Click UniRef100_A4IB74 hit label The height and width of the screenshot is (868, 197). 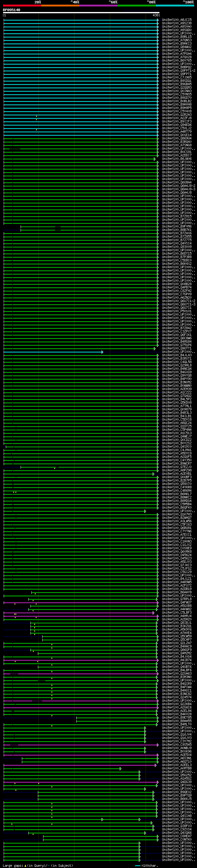tap(177, 660)
